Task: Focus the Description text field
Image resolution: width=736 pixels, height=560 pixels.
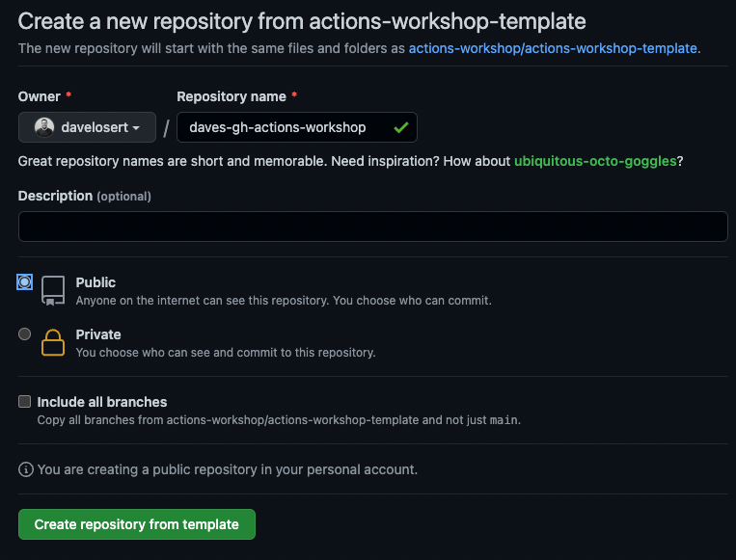Action: coord(372,227)
